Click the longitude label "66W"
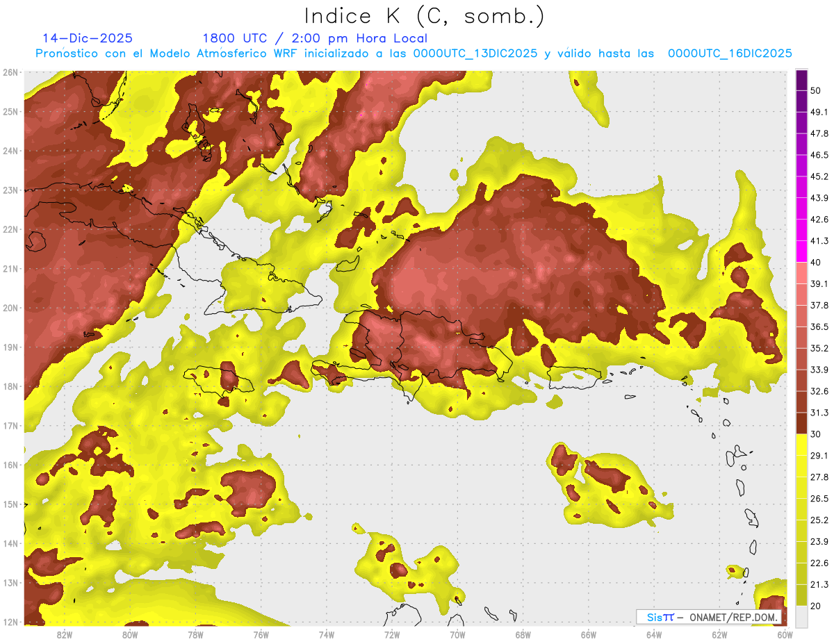This screenshot has width=834, height=644. pos(589,634)
